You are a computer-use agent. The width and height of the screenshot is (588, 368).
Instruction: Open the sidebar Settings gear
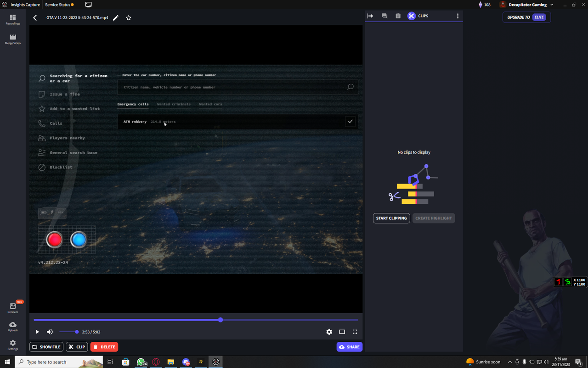[x=13, y=345]
